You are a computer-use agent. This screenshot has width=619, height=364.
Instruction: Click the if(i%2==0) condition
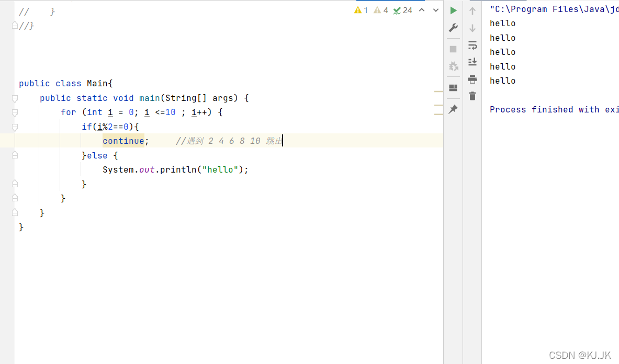tap(110, 127)
